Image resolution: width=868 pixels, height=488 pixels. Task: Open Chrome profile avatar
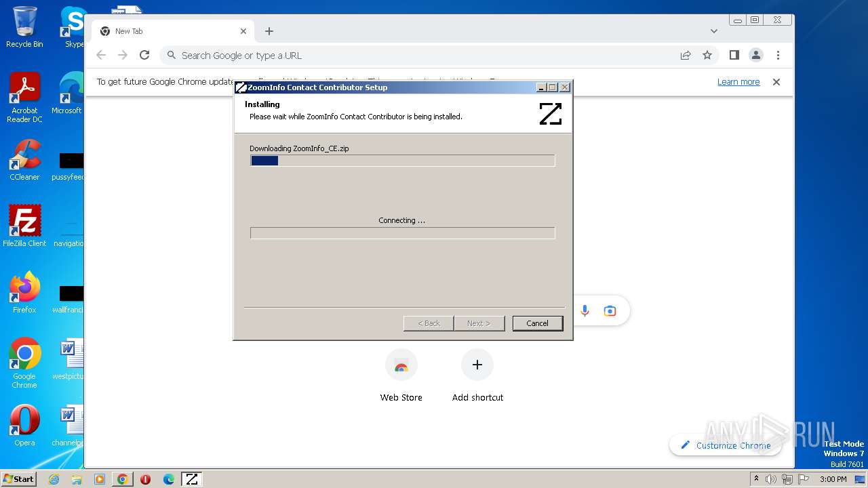756,56
